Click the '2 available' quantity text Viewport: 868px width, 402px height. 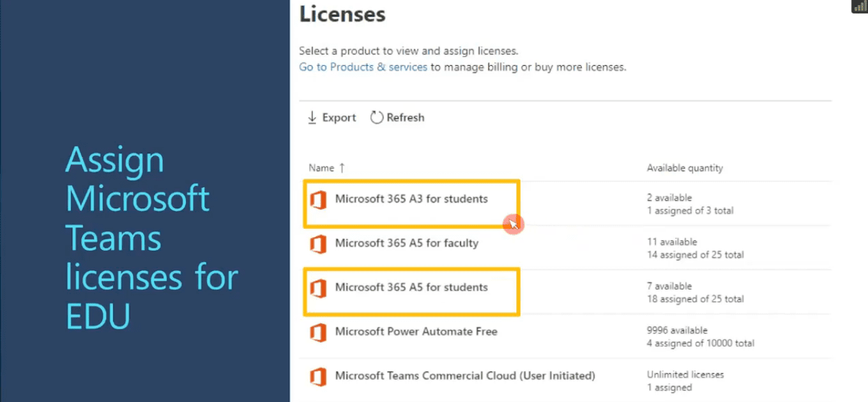click(669, 198)
